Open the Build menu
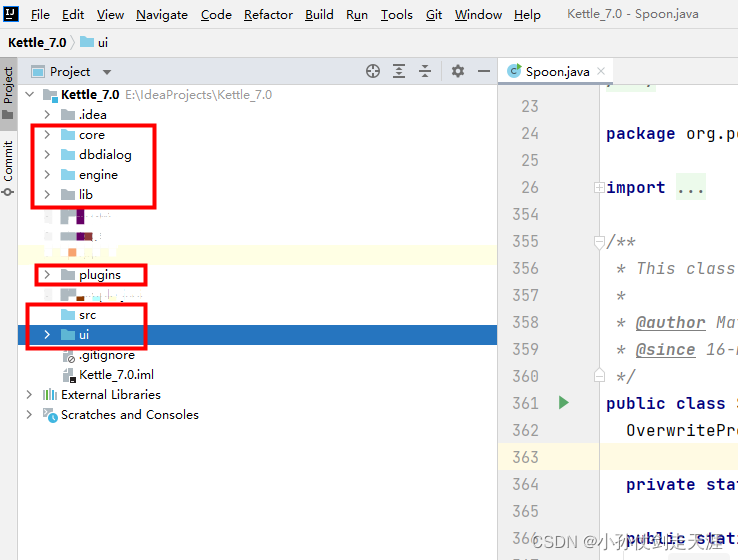This screenshot has width=738, height=560. pos(319,15)
